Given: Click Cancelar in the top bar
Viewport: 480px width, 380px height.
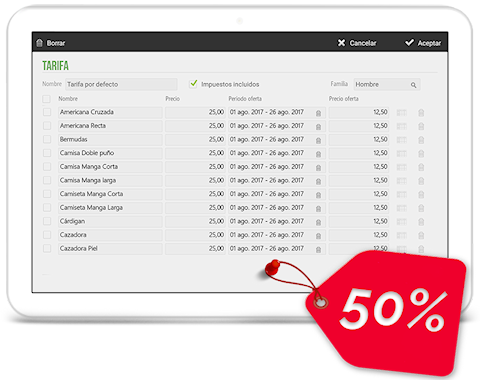Looking at the screenshot, I should pyautogui.click(x=357, y=43).
